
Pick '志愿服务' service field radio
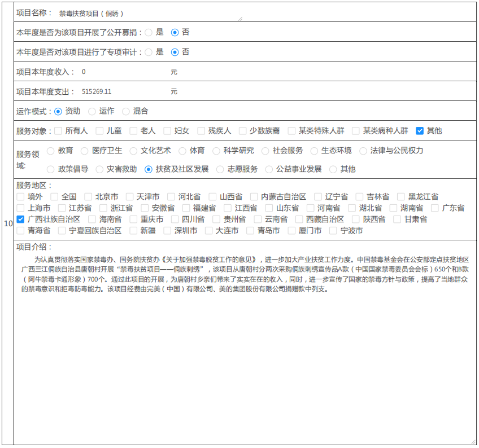point(220,169)
